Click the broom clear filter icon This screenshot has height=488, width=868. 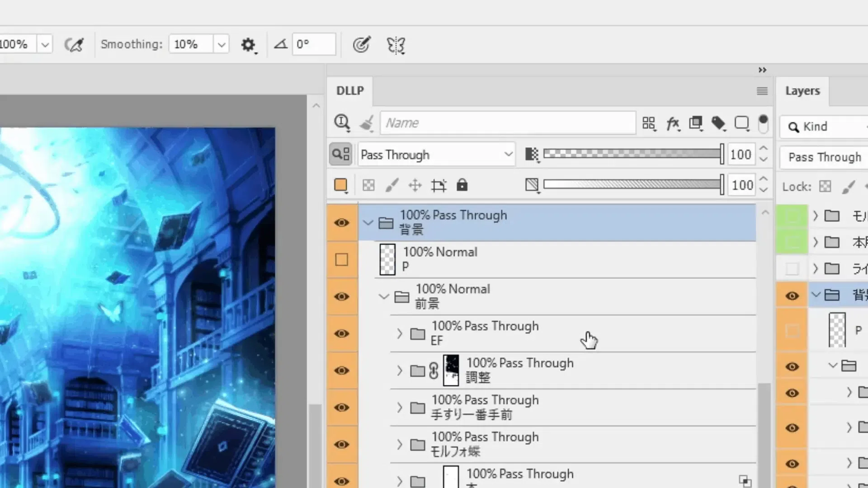coord(367,123)
